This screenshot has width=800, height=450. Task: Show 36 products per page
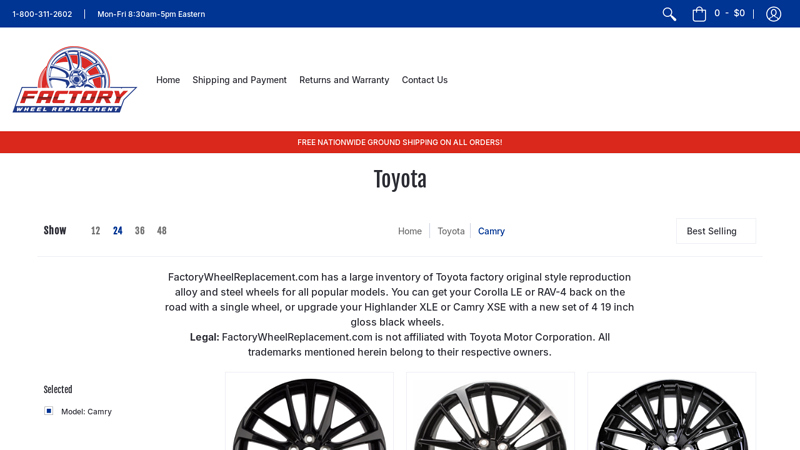(x=139, y=231)
